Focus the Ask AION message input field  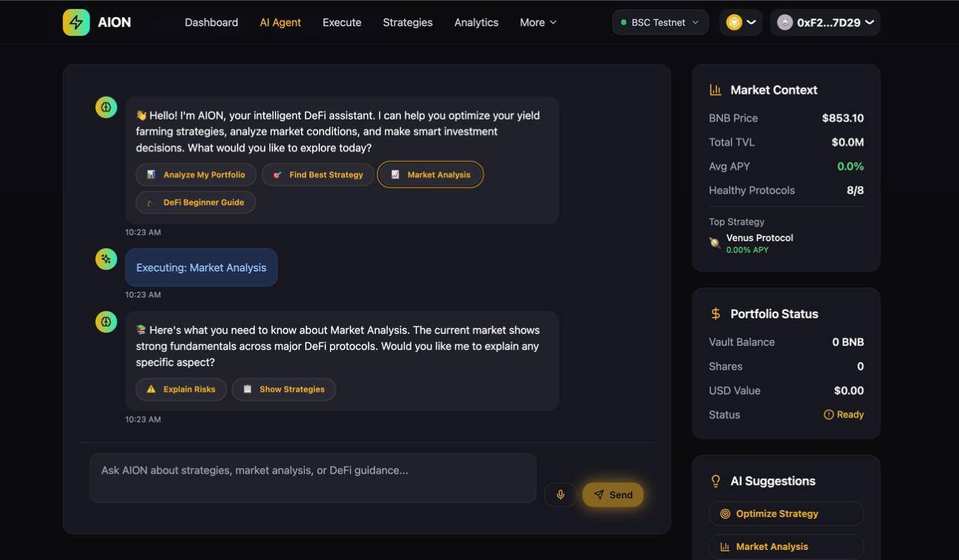313,478
